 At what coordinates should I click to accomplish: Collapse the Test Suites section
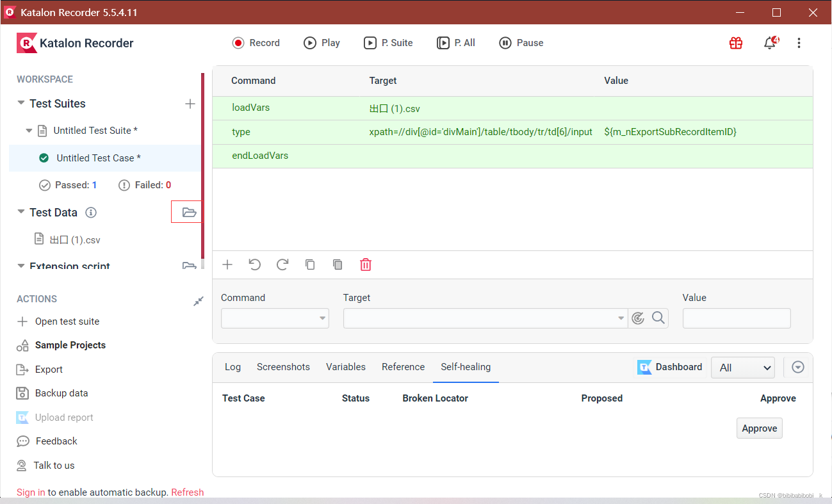click(x=21, y=103)
